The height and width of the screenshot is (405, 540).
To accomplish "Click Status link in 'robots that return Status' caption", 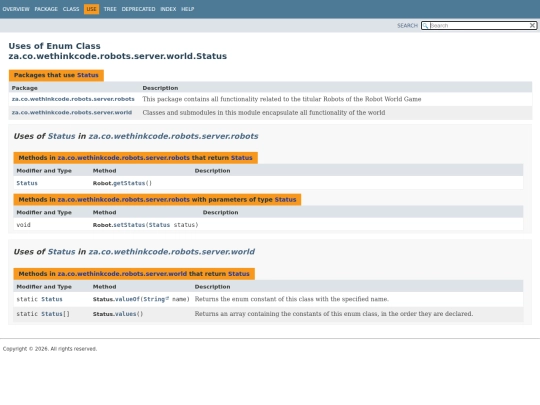I will click(x=242, y=158).
